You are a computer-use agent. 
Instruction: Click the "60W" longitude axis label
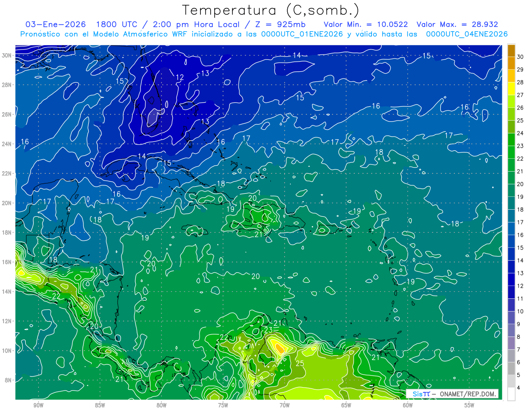[408, 406]
